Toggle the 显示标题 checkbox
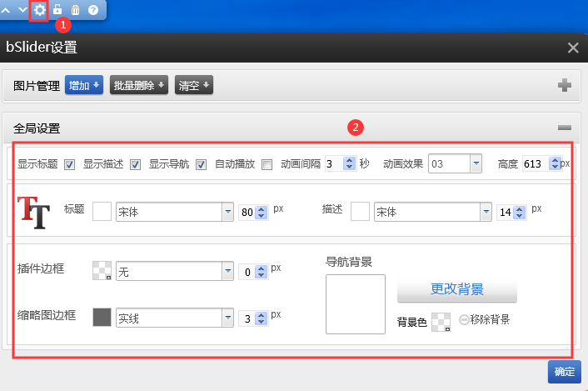 coord(70,164)
